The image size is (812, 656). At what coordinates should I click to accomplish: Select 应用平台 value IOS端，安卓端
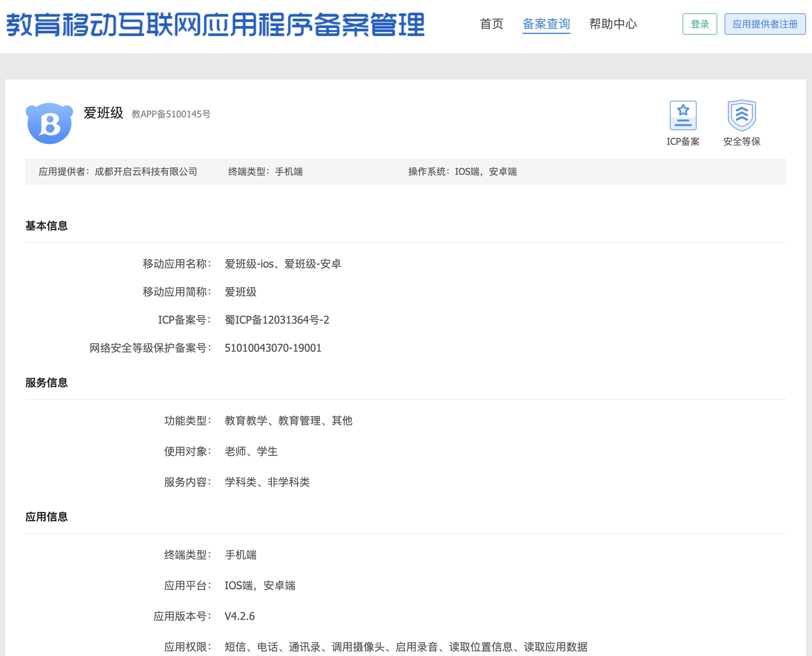pyautogui.click(x=260, y=585)
